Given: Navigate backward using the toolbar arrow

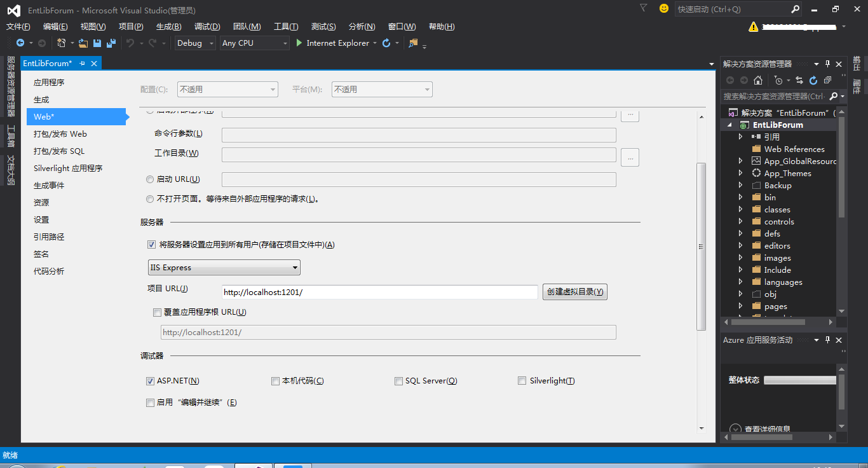Looking at the screenshot, I should click(20, 43).
